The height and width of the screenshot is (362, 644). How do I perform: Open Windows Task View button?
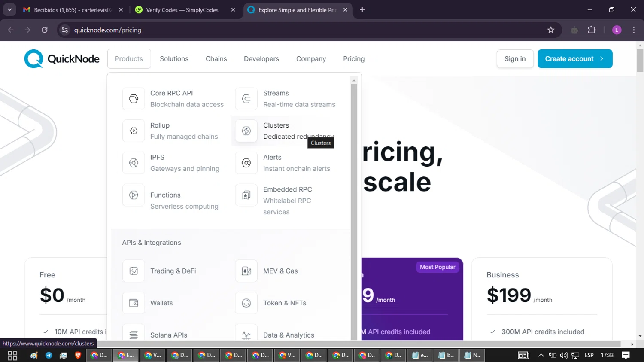[12, 355]
